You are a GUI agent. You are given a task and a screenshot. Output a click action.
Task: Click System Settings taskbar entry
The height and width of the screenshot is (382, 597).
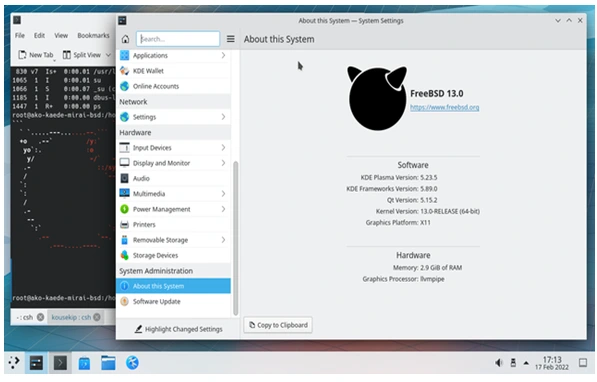[x=37, y=363]
